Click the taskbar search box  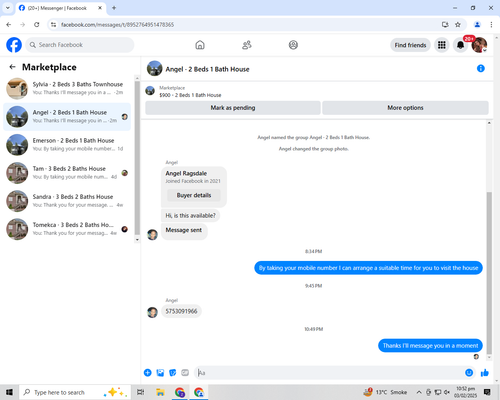tap(75, 392)
